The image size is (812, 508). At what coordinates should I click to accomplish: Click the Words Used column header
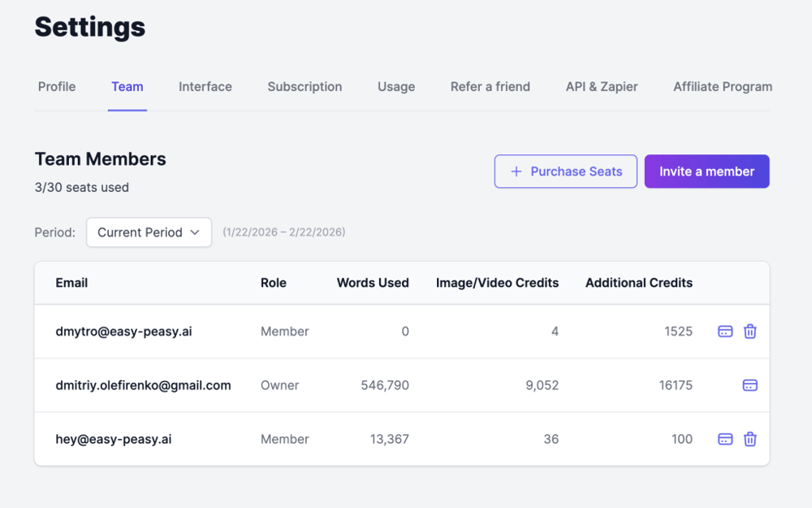[x=373, y=283]
